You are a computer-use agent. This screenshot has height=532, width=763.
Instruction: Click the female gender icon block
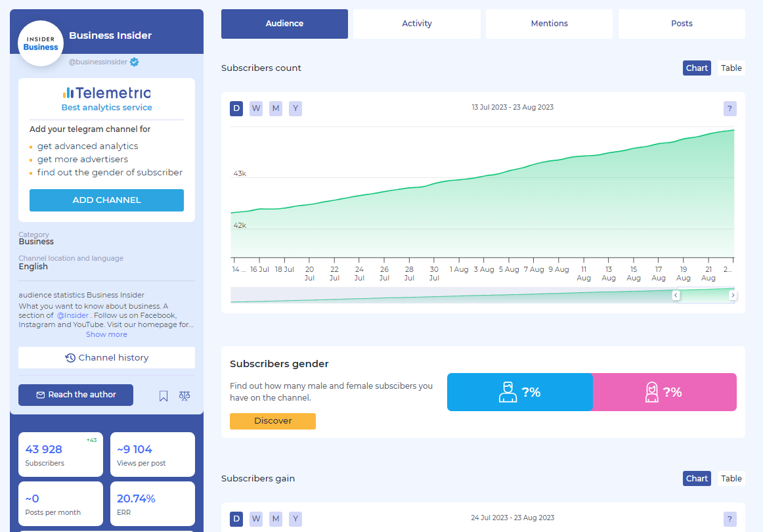pyautogui.click(x=665, y=392)
